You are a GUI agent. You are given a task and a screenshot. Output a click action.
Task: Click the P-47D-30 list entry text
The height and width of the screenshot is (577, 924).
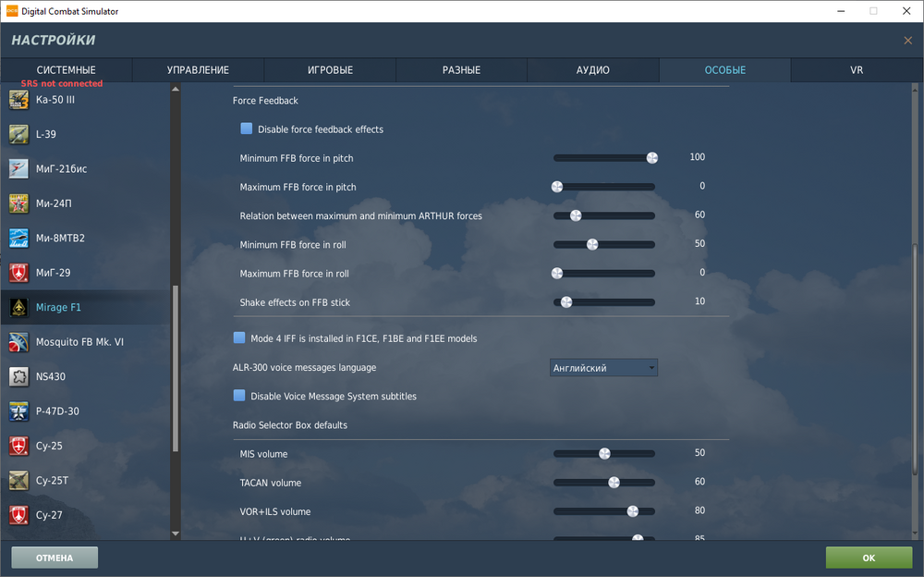click(57, 411)
